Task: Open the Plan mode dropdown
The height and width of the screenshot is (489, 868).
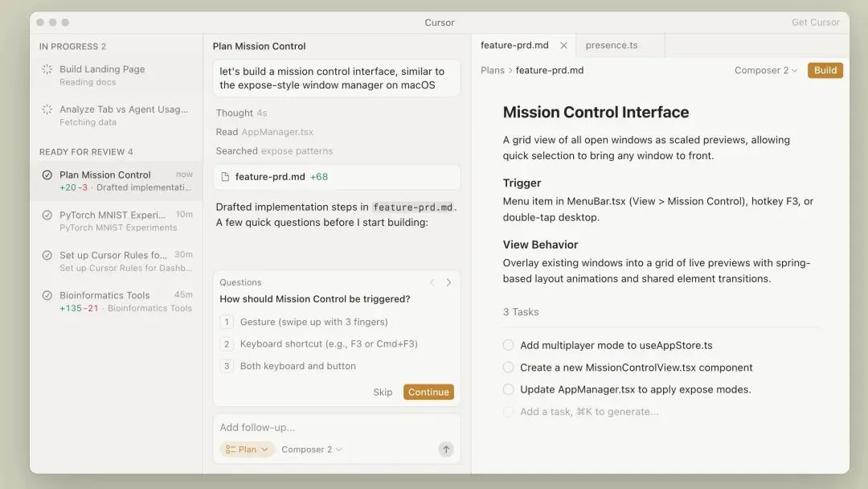Action: tap(247, 449)
